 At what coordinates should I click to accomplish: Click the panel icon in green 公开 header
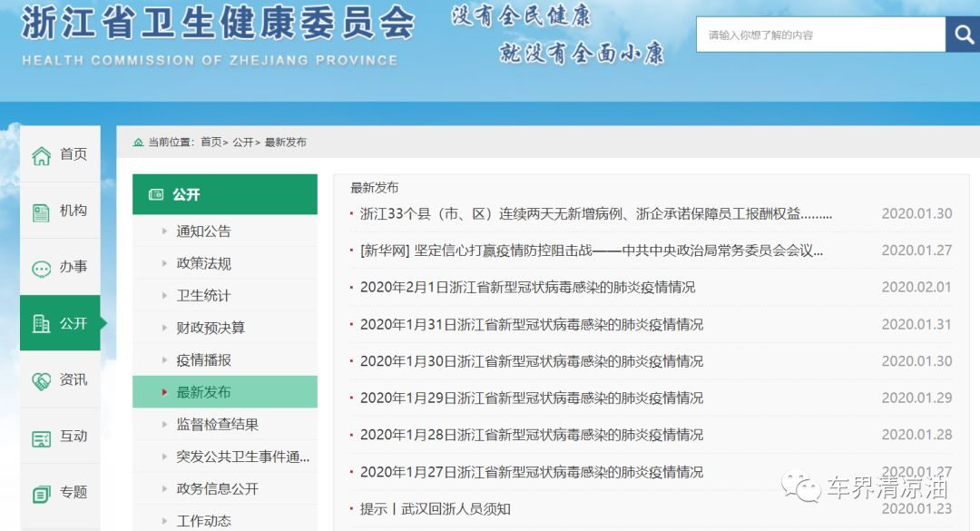point(156,194)
